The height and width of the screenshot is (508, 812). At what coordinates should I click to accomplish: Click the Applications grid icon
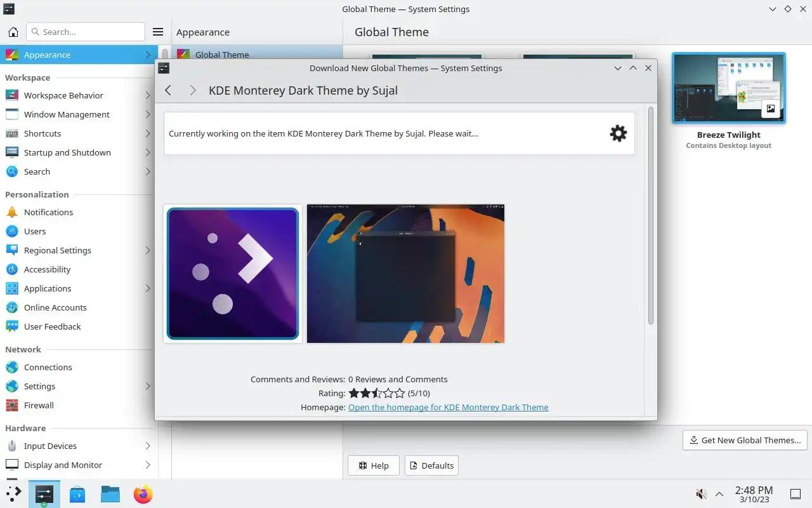tap(12, 288)
